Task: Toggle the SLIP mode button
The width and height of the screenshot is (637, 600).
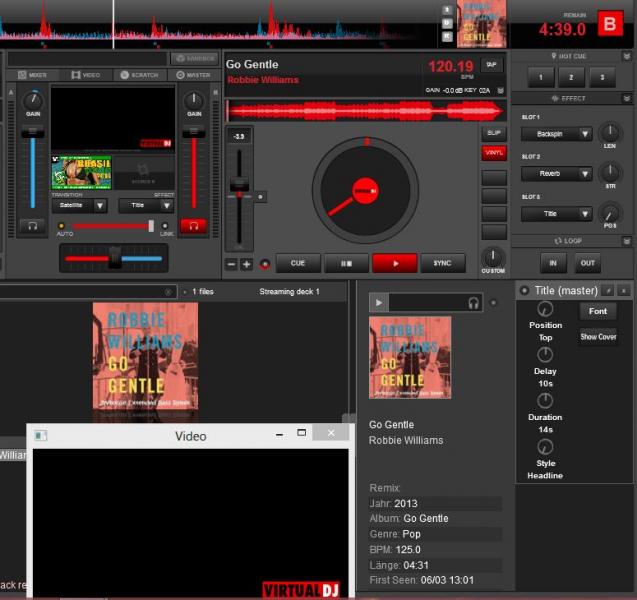Action: click(494, 132)
